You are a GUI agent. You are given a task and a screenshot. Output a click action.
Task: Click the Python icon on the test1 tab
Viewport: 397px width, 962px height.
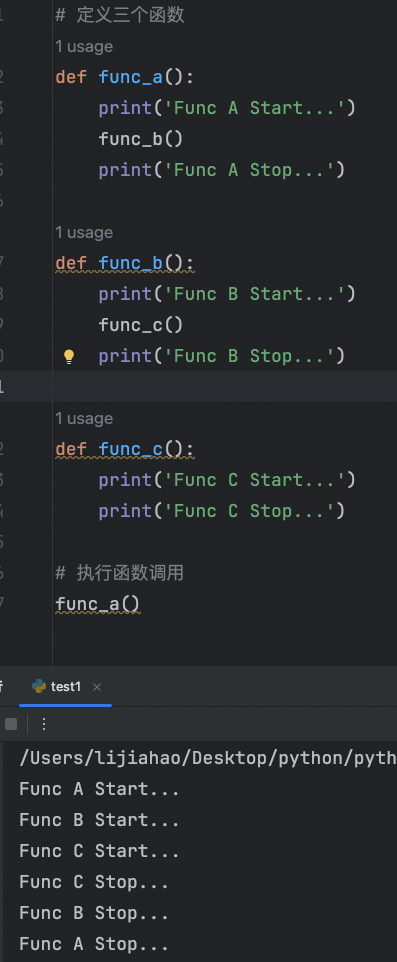point(39,687)
